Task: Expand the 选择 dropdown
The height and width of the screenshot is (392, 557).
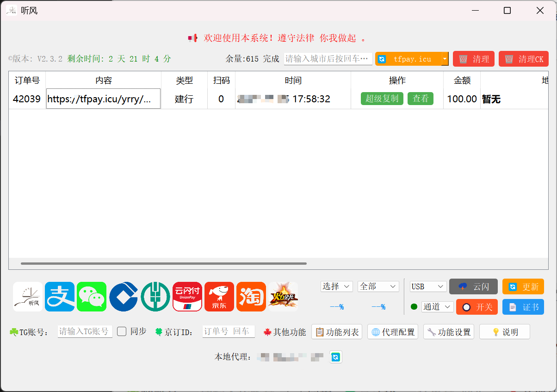Action: (x=336, y=286)
